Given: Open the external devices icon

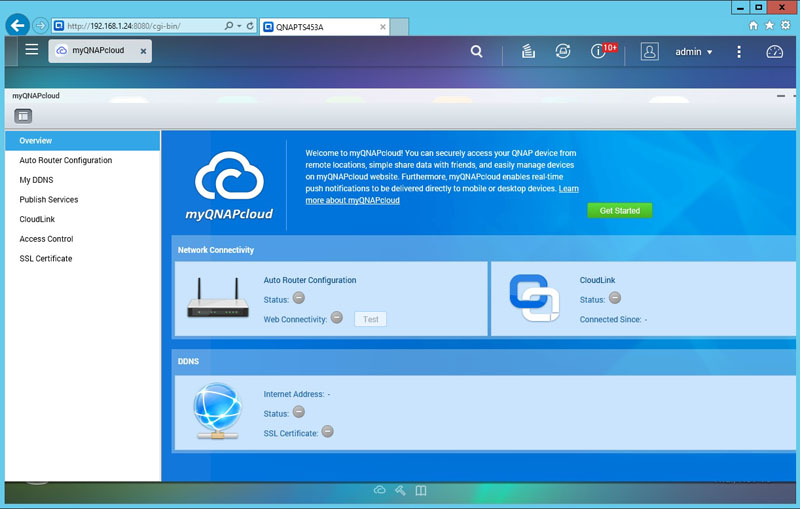Looking at the screenshot, I should [563, 51].
